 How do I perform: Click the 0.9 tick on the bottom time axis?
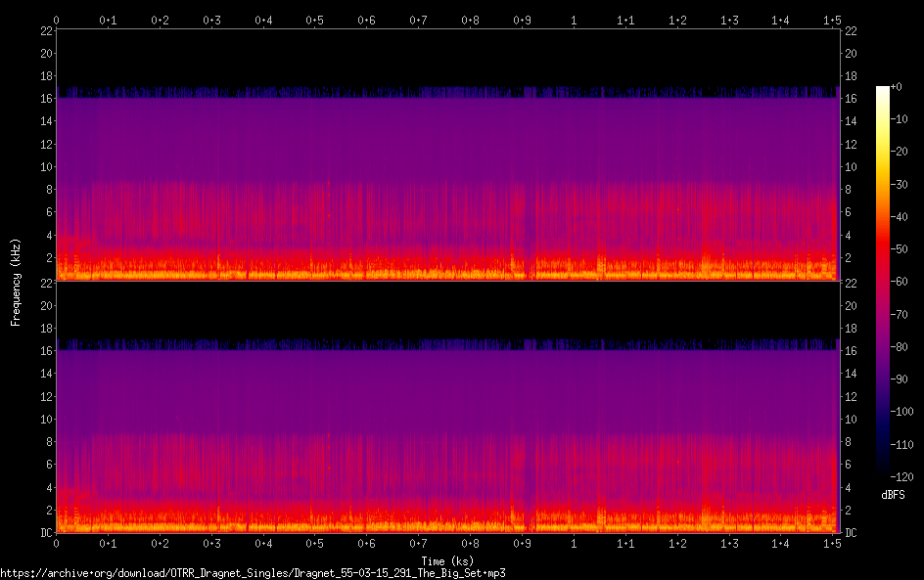[x=522, y=543]
